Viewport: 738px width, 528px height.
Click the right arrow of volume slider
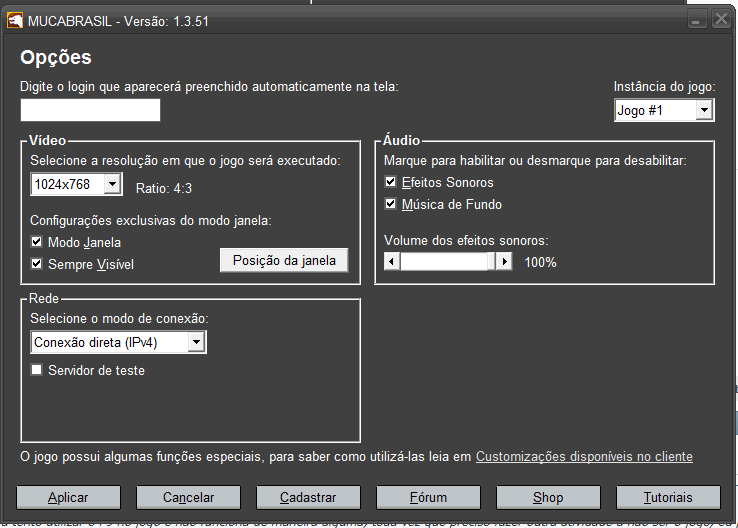(x=504, y=262)
